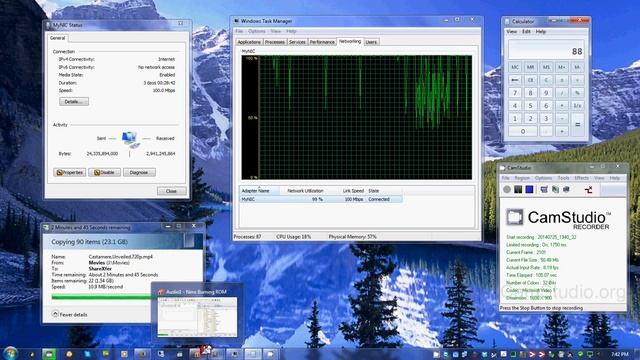
Task: Open the Task Manager Options menu
Action: [257, 31]
